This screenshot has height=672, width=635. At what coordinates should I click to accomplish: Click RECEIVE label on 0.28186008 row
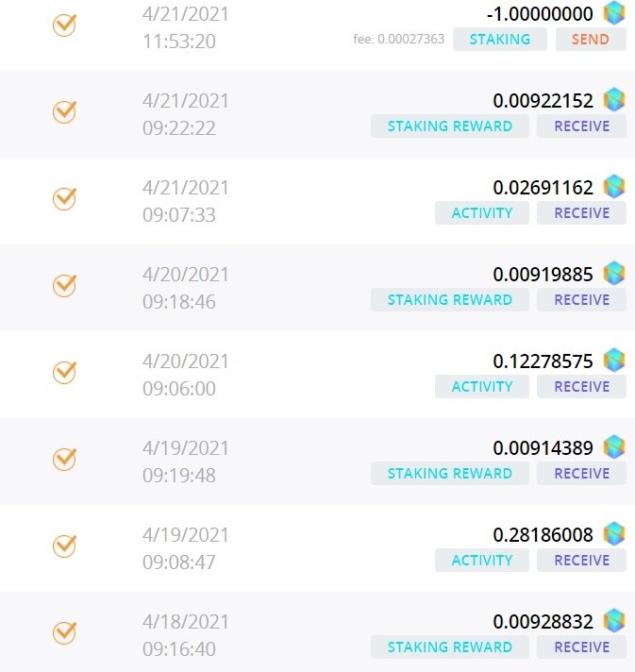581,560
